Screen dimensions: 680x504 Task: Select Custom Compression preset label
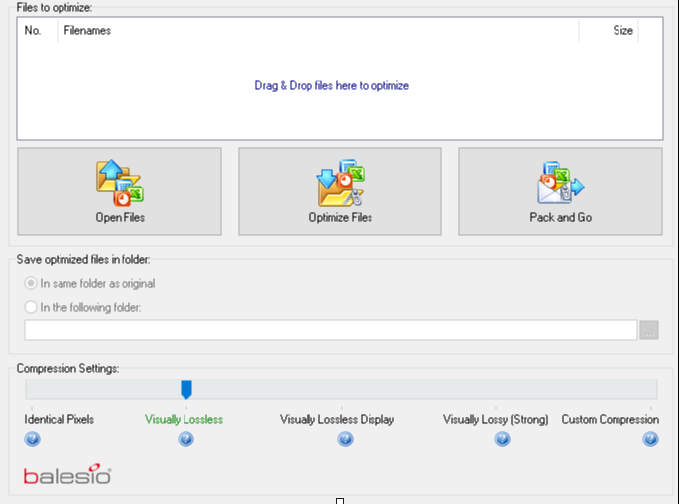[x=610, y=419]
